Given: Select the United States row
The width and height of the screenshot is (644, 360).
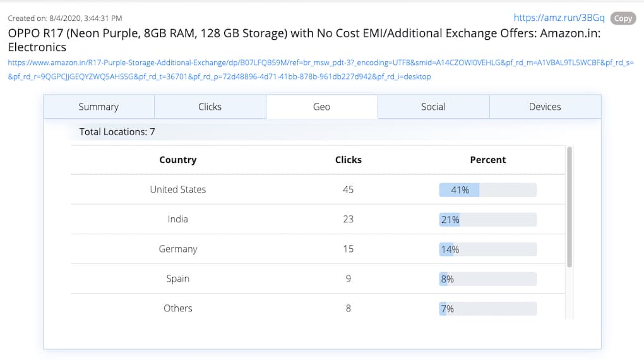Looking at the screenshot, I should pyautogui.click(x=177, y=189).
